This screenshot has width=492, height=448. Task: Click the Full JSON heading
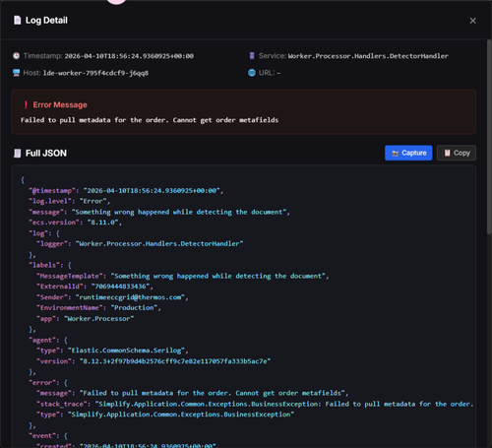coord(46,154)
